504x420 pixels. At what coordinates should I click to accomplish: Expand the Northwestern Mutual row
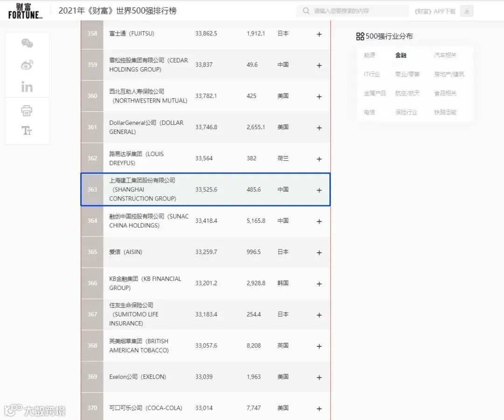[x=319, y=96]
